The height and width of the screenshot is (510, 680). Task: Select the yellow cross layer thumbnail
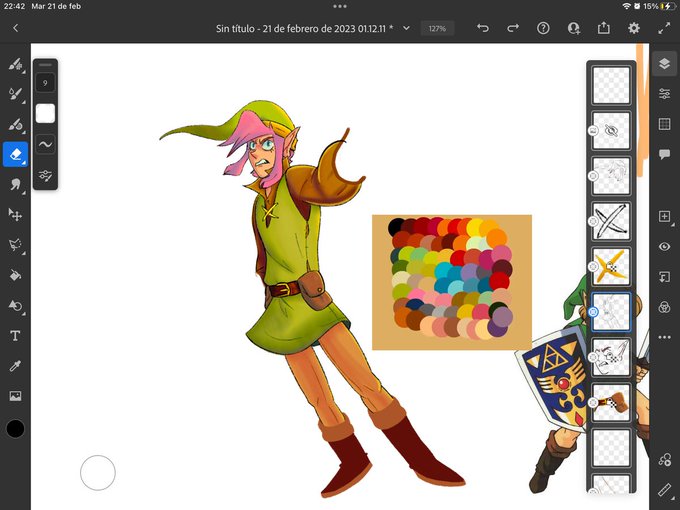[611, 266]
